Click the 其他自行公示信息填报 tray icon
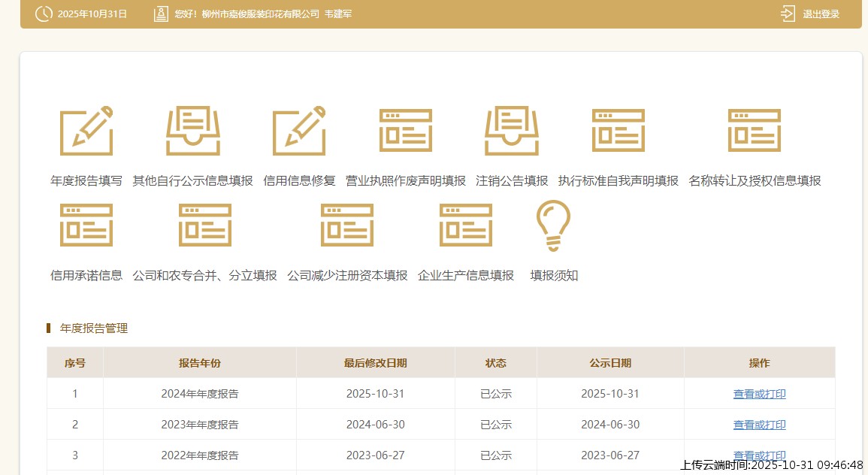The height and width of the screenshot is (475, 868). click(192, 132)
